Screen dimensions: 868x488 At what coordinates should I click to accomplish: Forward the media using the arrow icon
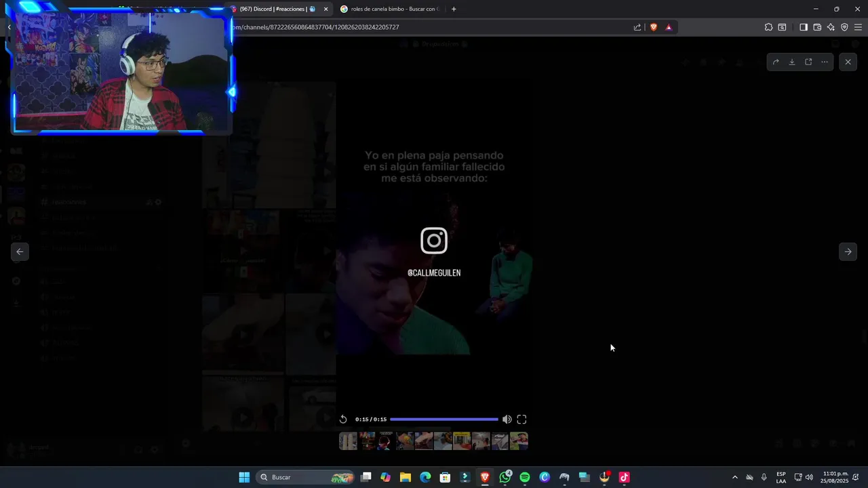click(776, 62)
